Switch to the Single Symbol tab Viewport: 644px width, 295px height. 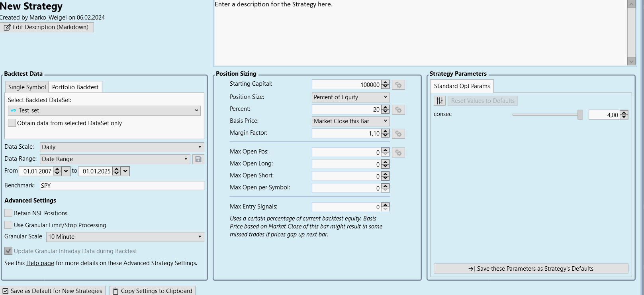27,87
